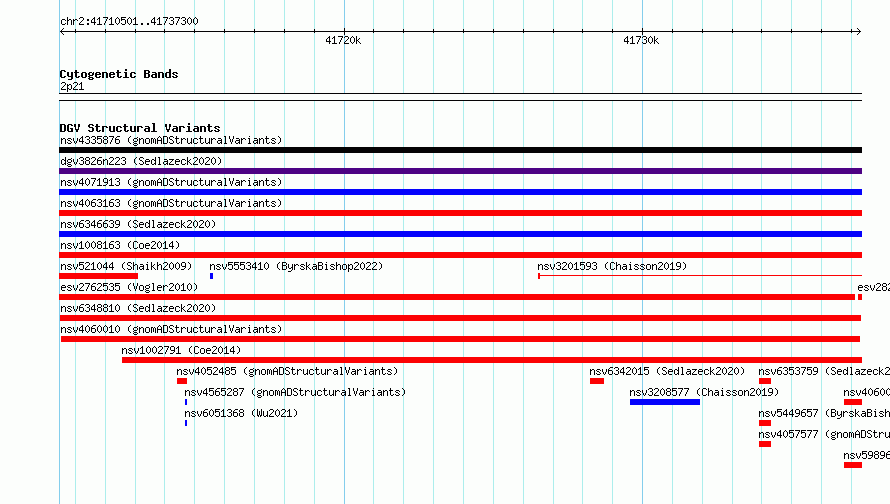890x504 pixels.
Task: Click the red bar under nsv5989 label
Action: 853,465
